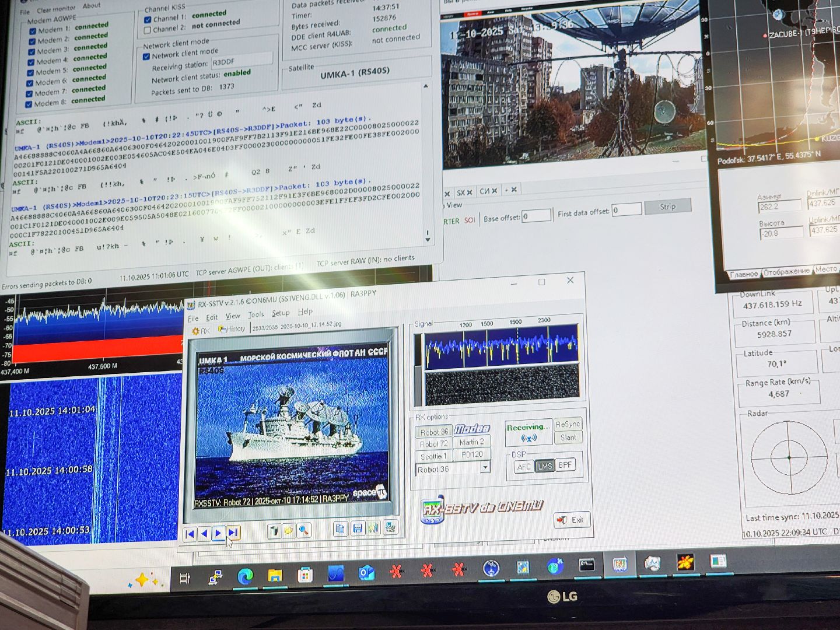This screenshot has width=840, height=630.
Task: Select the Martin 2 mode button
Action: tap(471, 442)
